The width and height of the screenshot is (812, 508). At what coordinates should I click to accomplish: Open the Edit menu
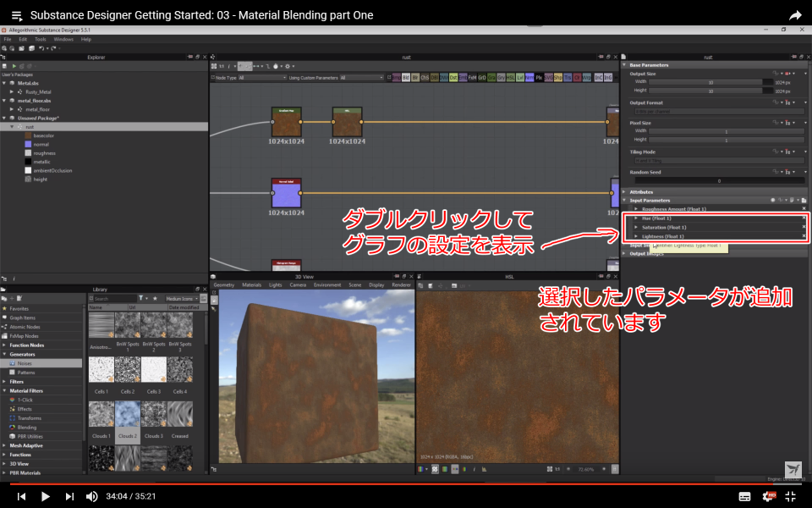click(23, 40)
